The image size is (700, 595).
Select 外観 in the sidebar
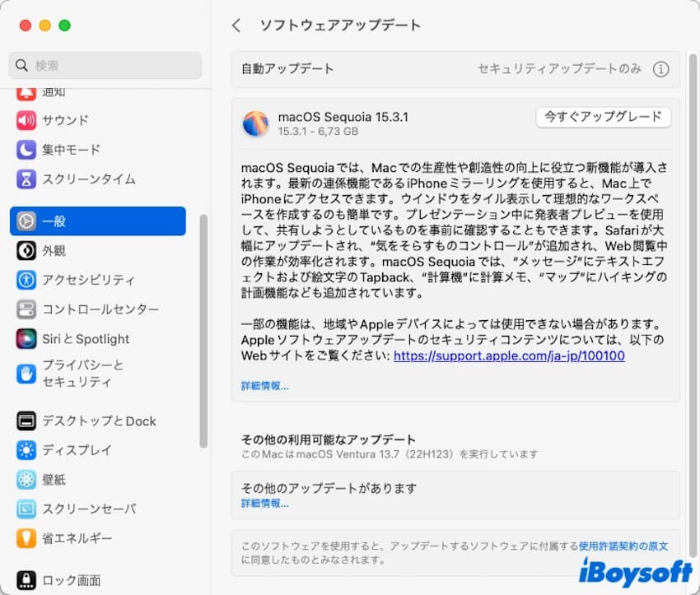click(x=54, y=250)
